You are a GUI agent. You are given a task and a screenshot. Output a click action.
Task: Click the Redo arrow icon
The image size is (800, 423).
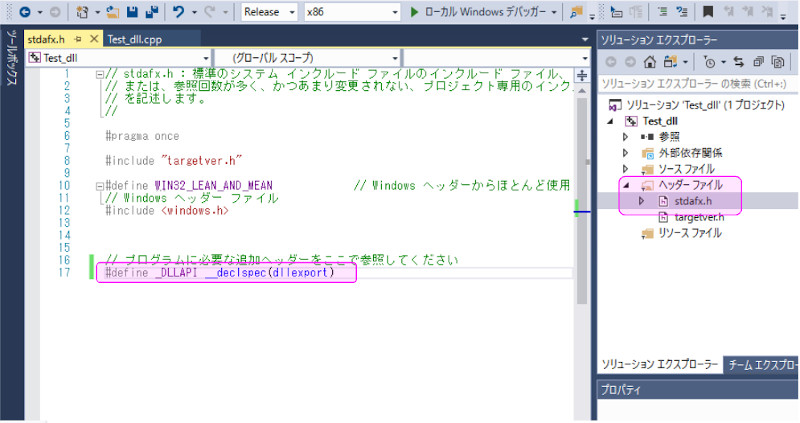pos(209,11)
